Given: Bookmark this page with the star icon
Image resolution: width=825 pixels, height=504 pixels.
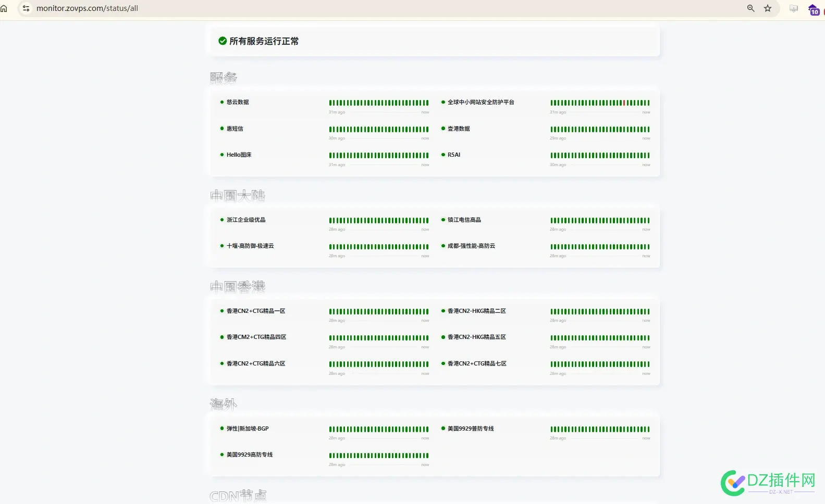Looking at the screenshot, I should click(x=768, y=8).
